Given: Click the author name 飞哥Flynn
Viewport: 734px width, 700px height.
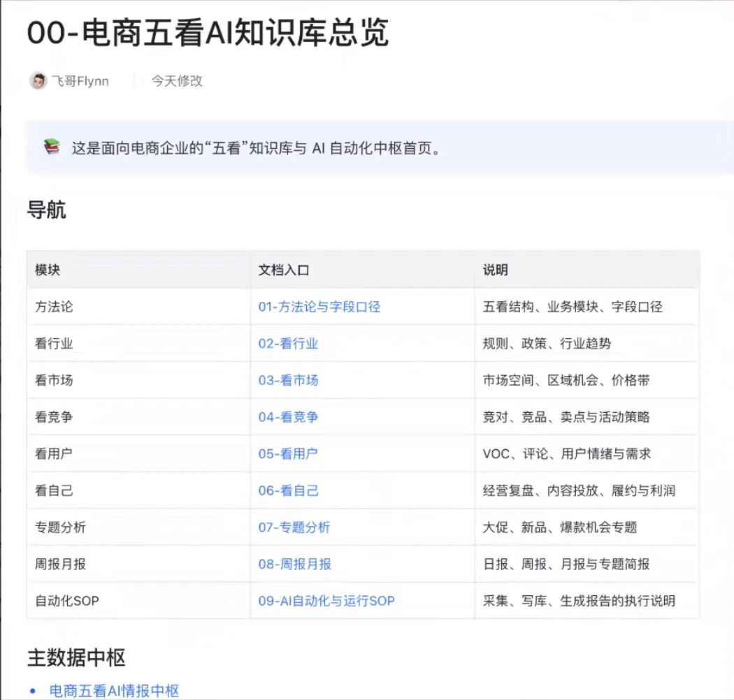Looking at the screenshot, I should [x=80, y=82].
